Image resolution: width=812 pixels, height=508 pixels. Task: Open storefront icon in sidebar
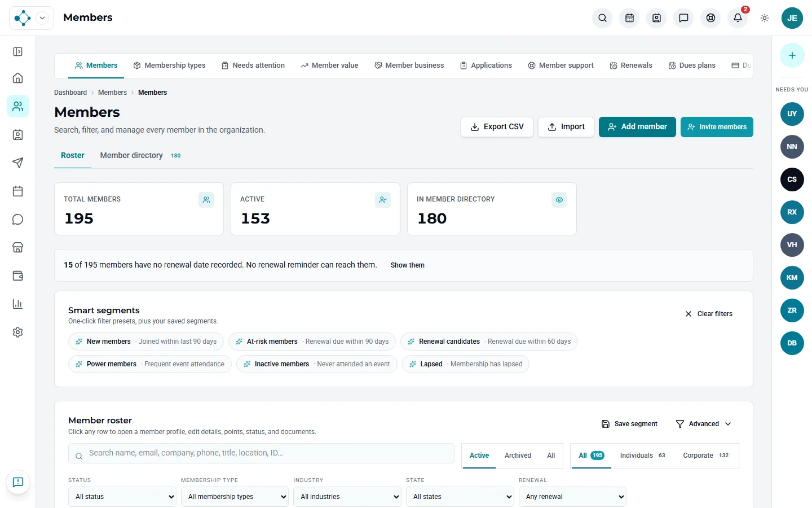[x=18, y=247]
